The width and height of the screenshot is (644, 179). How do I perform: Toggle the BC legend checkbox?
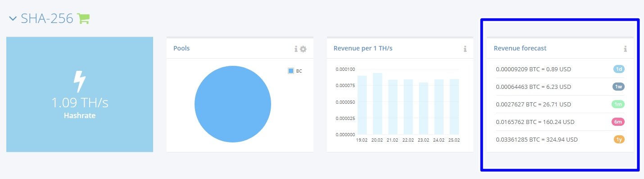[x=291, y=71]
